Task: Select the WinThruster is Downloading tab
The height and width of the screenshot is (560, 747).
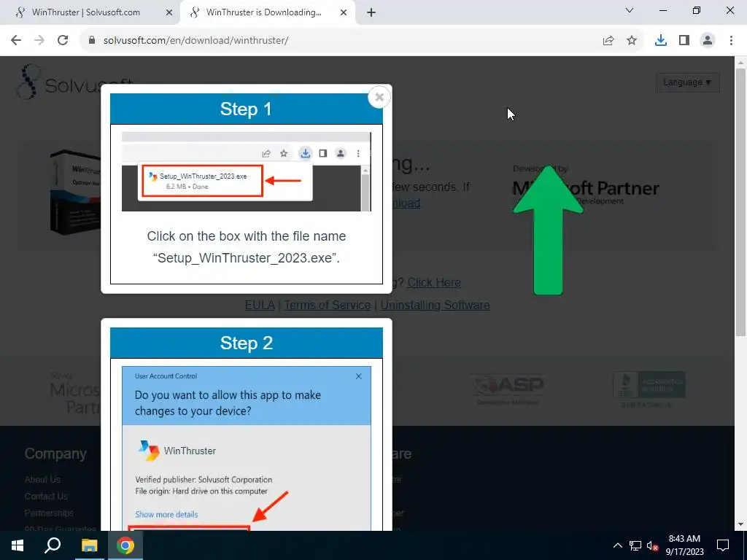Action: tap(263, 12)
